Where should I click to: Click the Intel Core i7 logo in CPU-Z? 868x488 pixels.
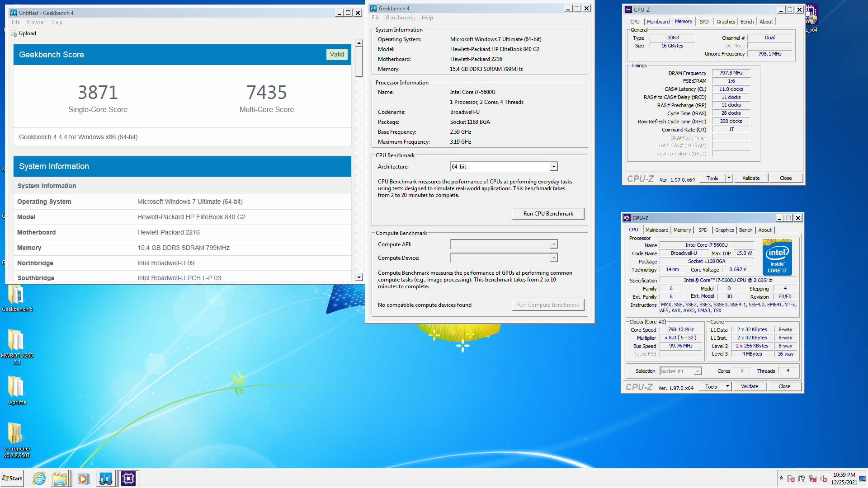coord(777,257)
